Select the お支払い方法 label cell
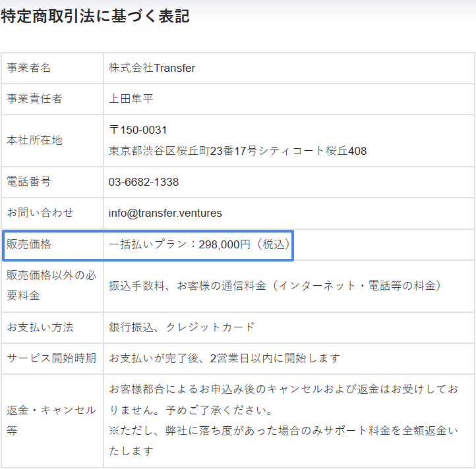The image size is (476, 469). (52, 327)
